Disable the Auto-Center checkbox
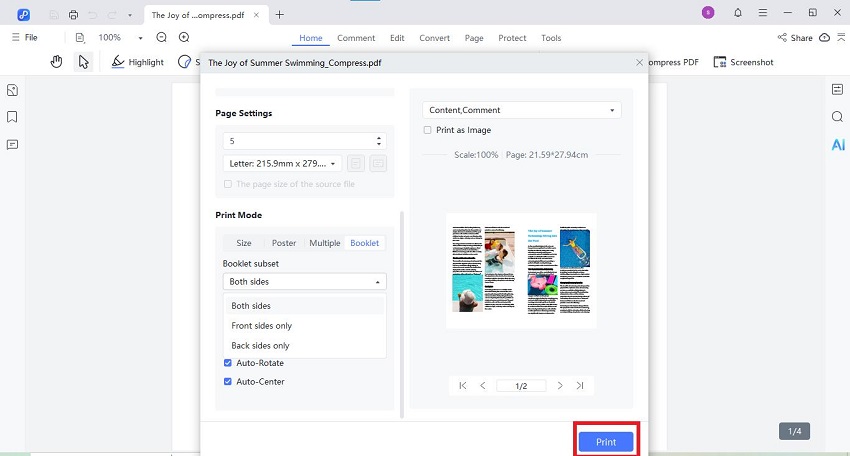 (x=228, y=382)
